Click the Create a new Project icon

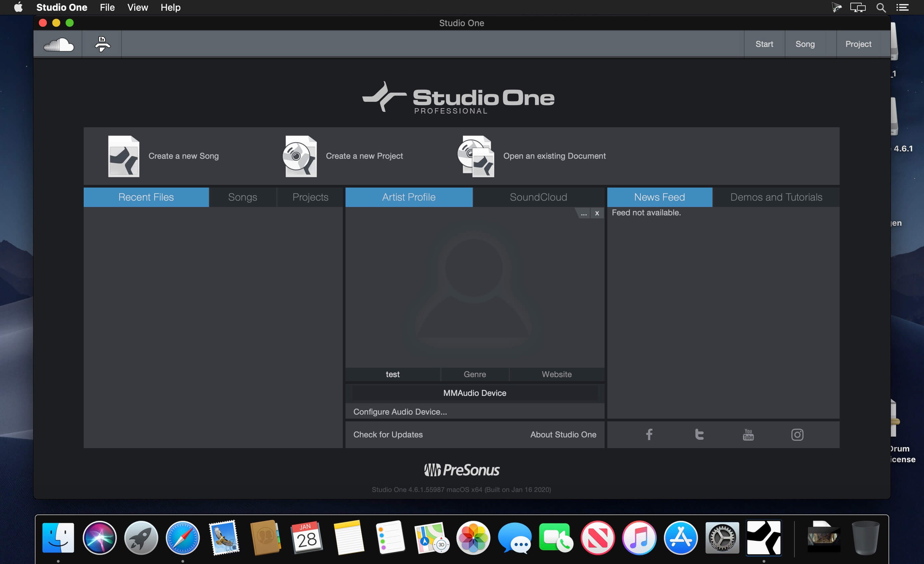tap(300, 156)
